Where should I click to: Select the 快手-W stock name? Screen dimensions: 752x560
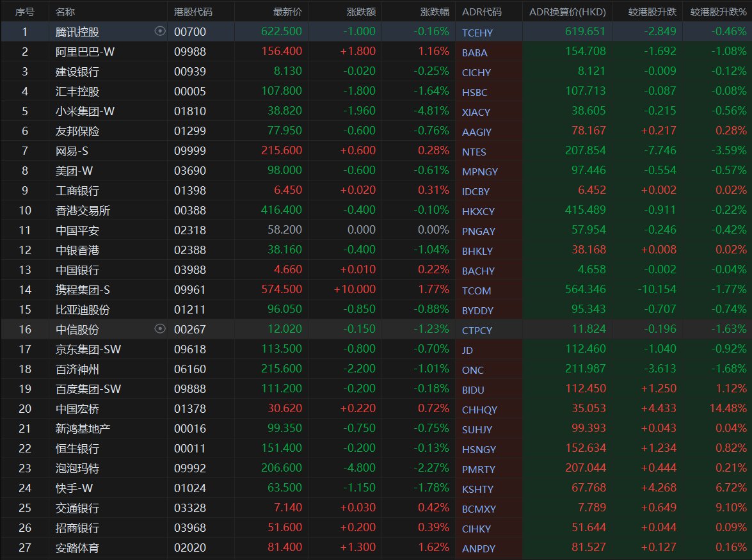74,488
